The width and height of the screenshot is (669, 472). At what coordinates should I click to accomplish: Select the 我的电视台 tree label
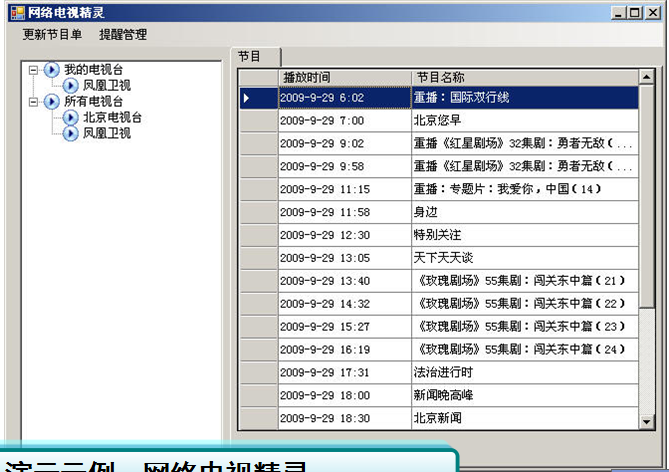coord(93,70)
